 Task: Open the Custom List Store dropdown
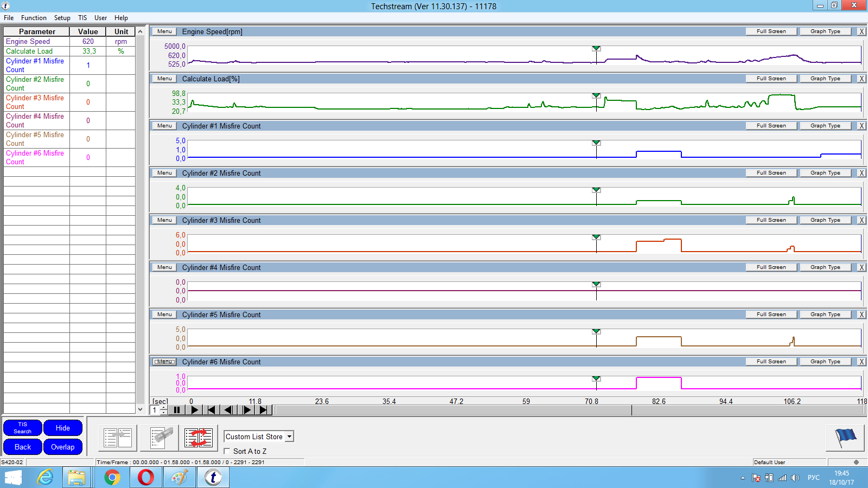tap(290, 436)
